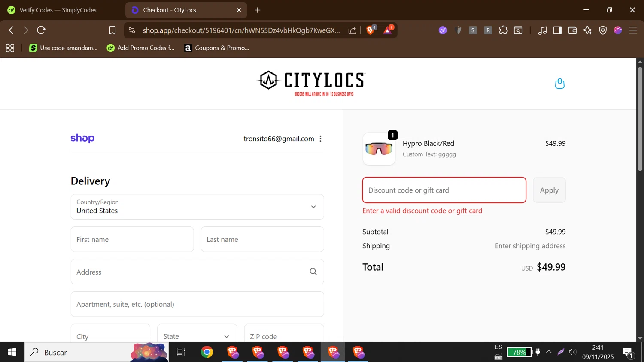Click the 'Enter shipping address' text
Image resolution: width=644 pixels, height=362 pixels.
click(x=530, y=246)
